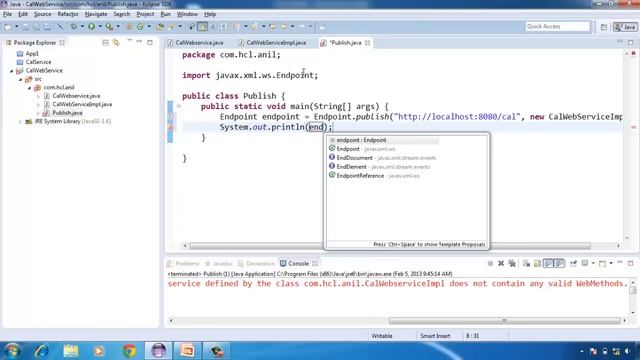Click Remove Launch (X) in Console

(501, 263)
